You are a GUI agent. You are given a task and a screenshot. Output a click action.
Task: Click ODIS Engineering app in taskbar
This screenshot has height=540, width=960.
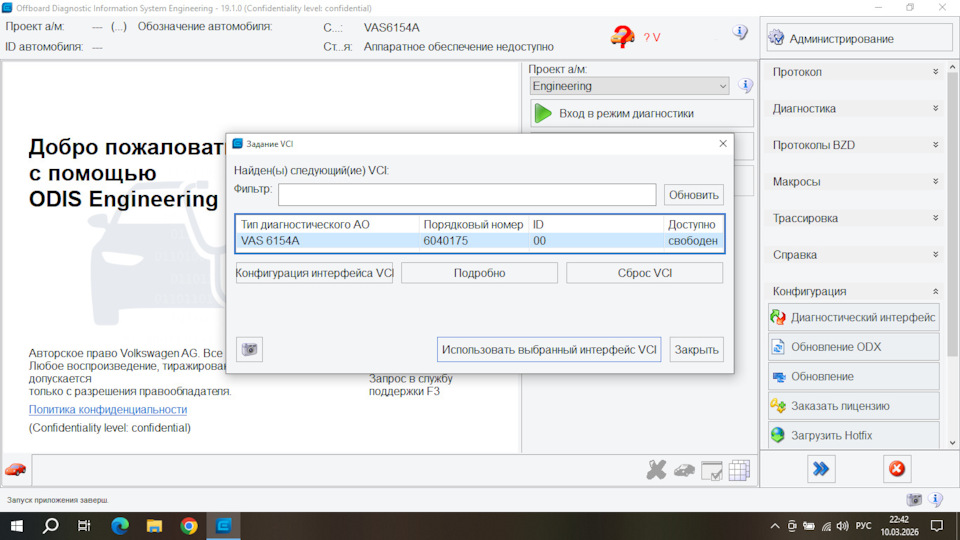coord(223,526)
